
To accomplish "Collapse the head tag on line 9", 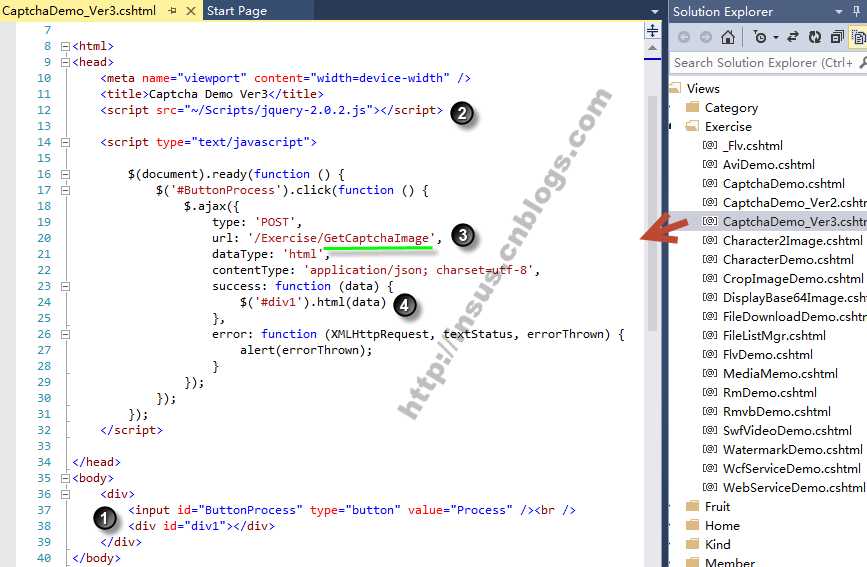I will pyautogui.click(x=65, y=63).
